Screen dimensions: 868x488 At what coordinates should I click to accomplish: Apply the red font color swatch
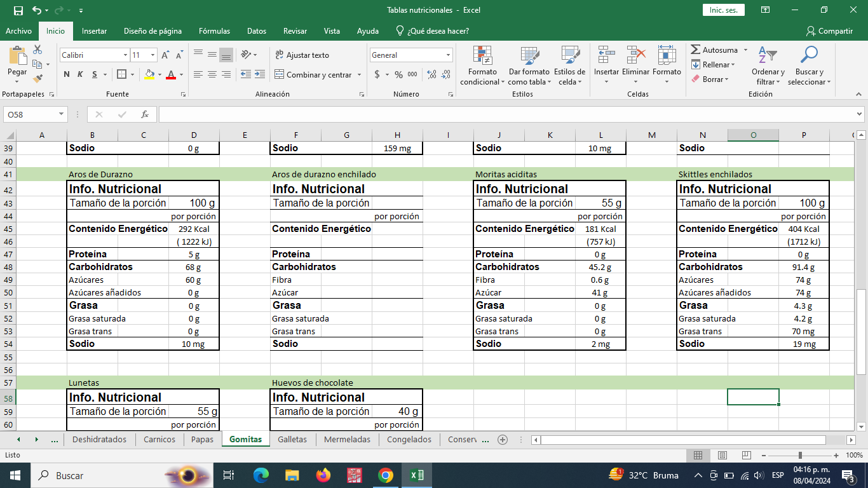pos(170,74)
